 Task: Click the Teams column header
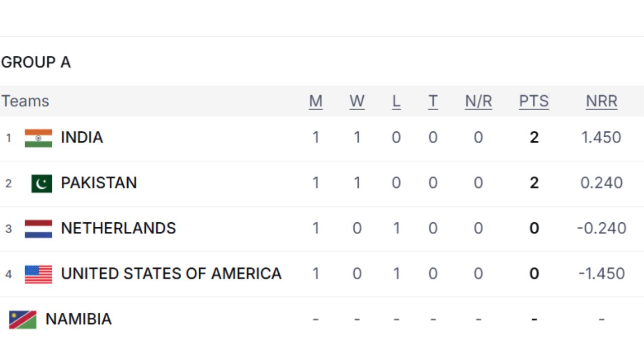pyautogui.click(x=25, y=101)
